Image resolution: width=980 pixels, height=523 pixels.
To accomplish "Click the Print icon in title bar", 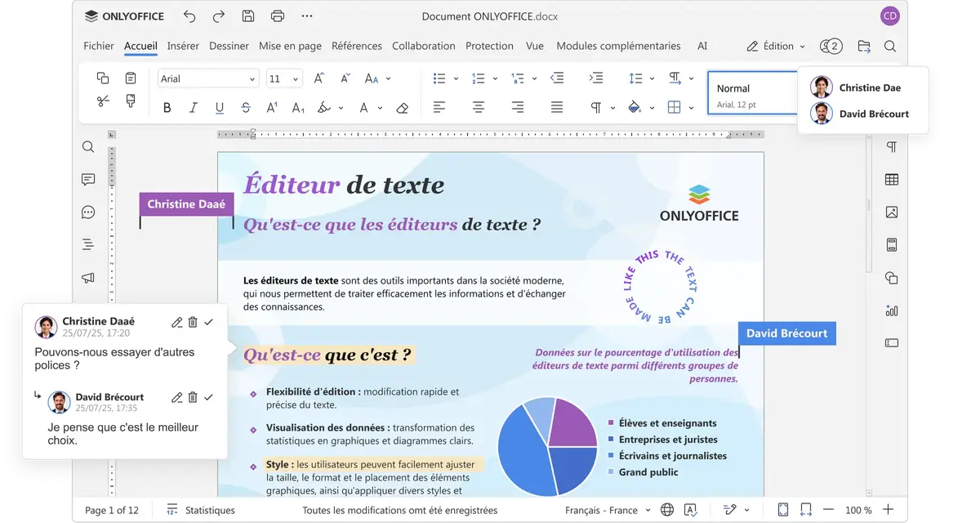I will tap(277, 16).
